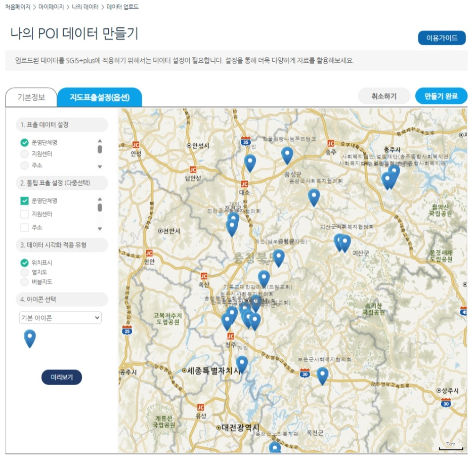The height and width of the screenshot is (460, 476).
Task: Click marker under 음성군사회복지협의회 label
Action: [x=314, y=198]
